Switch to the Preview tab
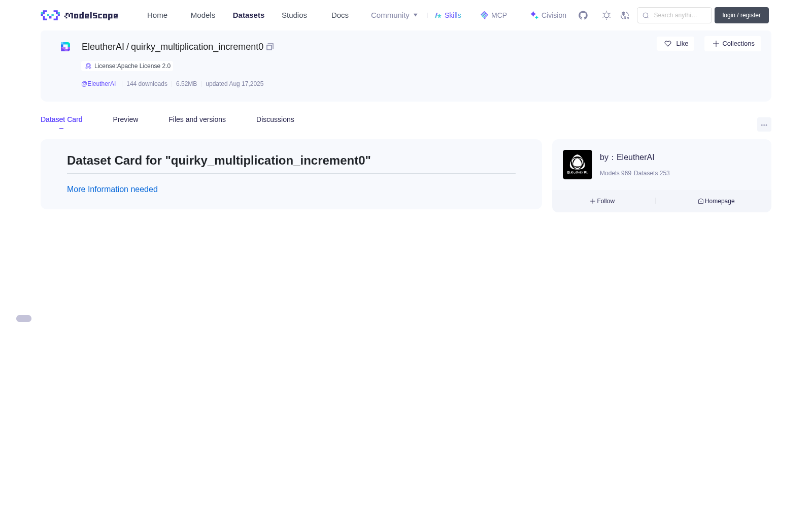This screenshot has width=812, height=508. pyautogui.click(x=125, y=119)
